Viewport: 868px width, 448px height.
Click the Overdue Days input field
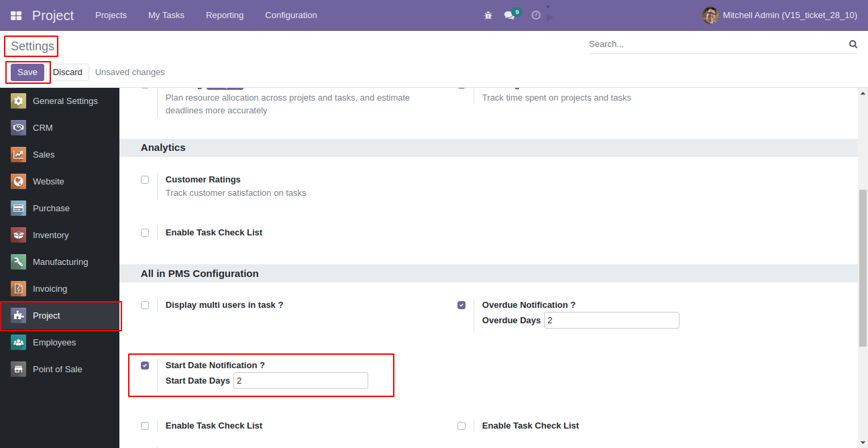[612, 321]
